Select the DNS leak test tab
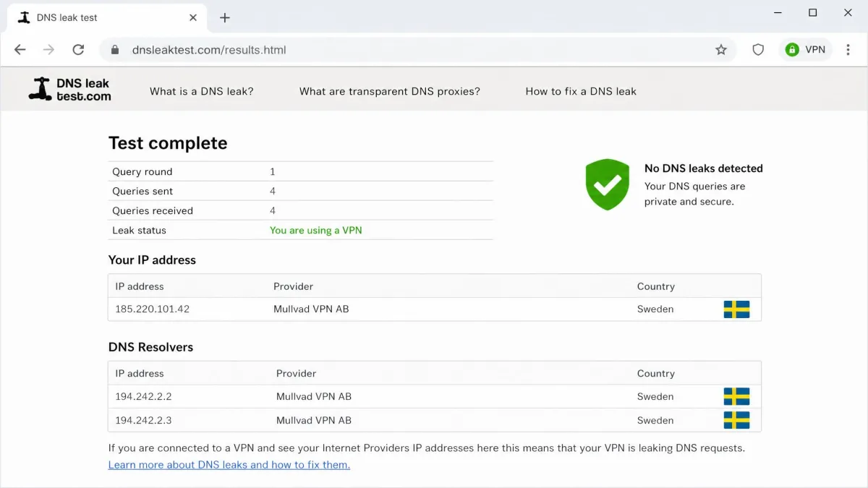Screen dimensions: 868x488 (109, 17)
